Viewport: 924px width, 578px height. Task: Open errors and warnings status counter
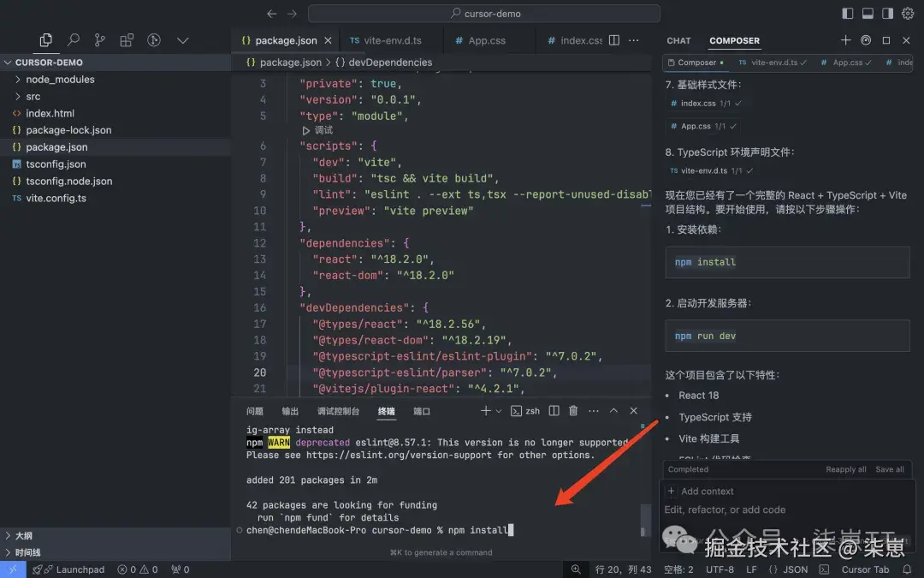click(137, 569)
